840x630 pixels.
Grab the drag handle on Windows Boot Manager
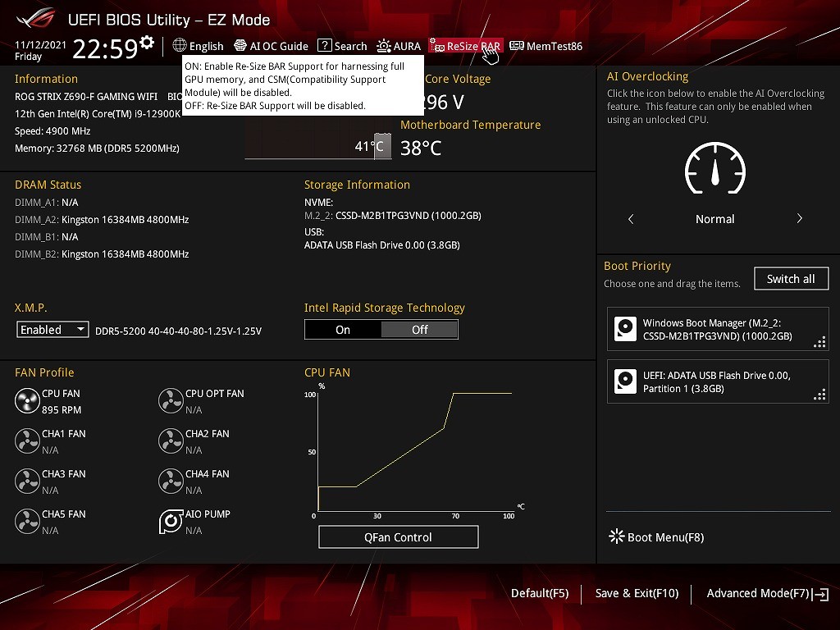[819, 342]
